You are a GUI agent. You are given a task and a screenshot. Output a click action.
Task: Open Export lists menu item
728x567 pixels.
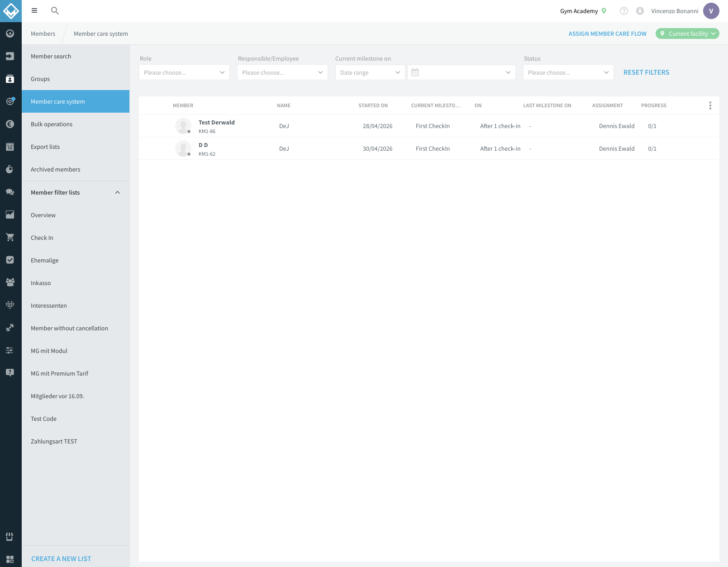tap(76, 147)
